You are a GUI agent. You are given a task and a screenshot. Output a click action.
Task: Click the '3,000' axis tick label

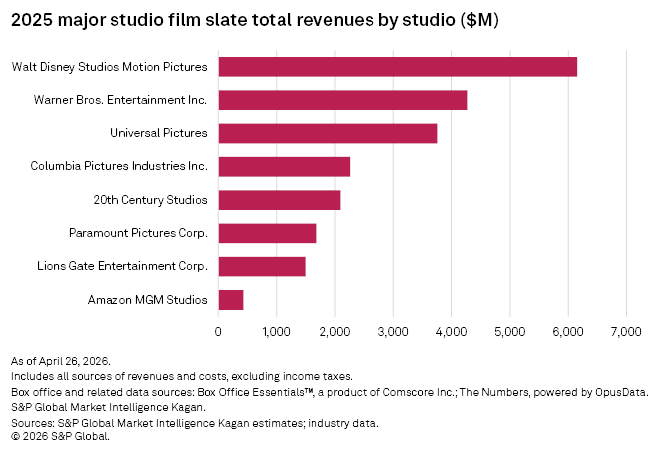(393, 332)
